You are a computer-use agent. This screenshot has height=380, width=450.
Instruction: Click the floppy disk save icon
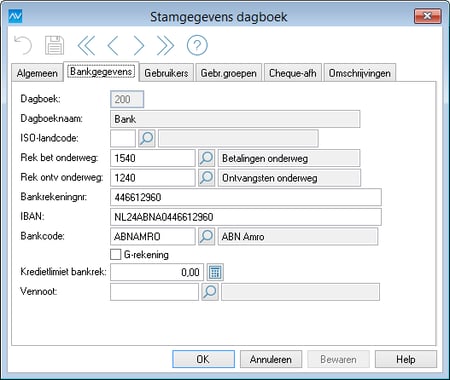54,45
